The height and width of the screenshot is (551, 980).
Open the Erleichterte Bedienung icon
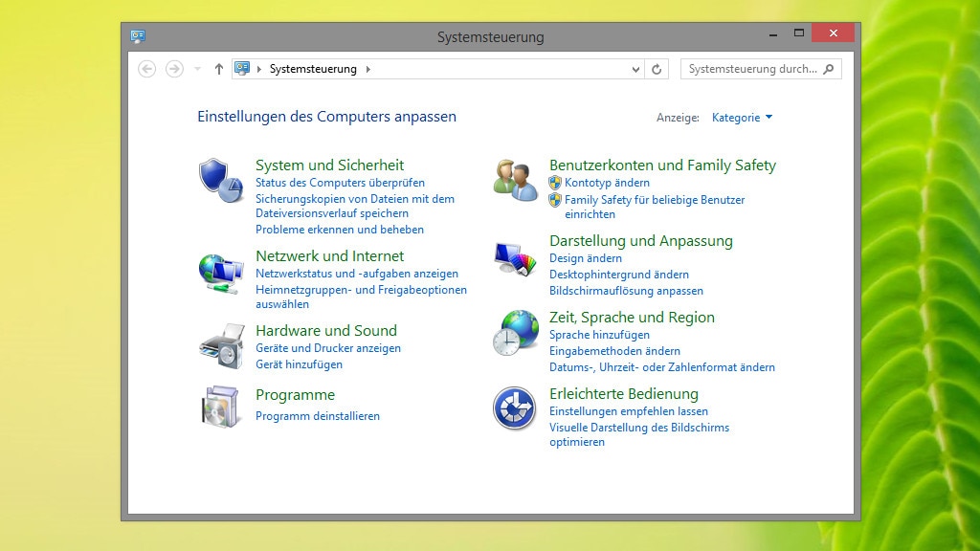click(x=514, y=408)
